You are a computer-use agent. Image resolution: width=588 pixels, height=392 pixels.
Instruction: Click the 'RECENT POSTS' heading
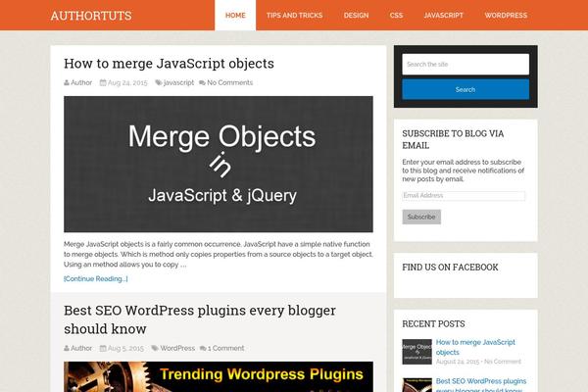433,323
